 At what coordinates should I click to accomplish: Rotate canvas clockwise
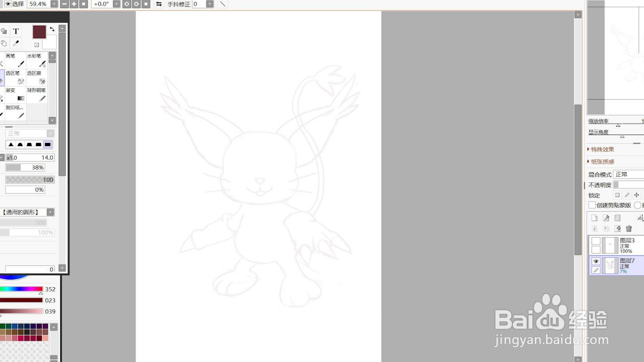[x=136, y=4]
